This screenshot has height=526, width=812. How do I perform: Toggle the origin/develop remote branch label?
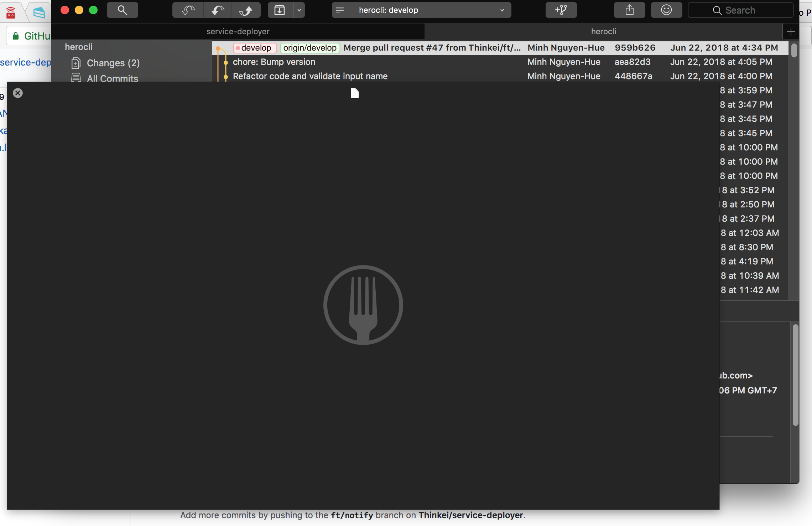[309, 48]
